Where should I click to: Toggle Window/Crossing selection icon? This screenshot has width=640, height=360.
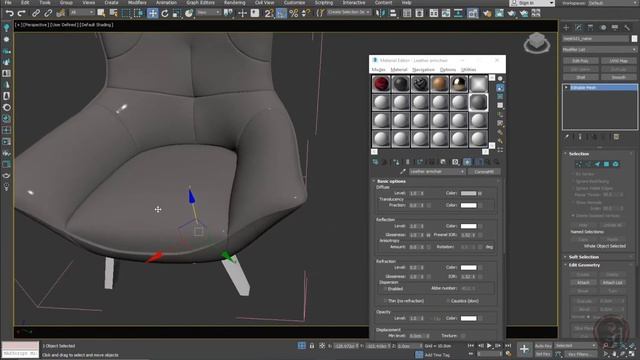coord(138,13)
